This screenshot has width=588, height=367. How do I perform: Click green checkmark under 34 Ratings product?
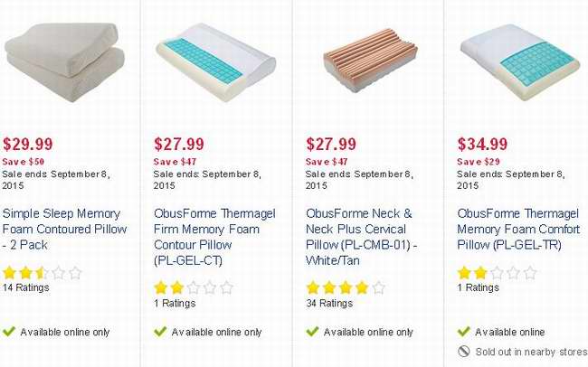click(x=312, y=332)
